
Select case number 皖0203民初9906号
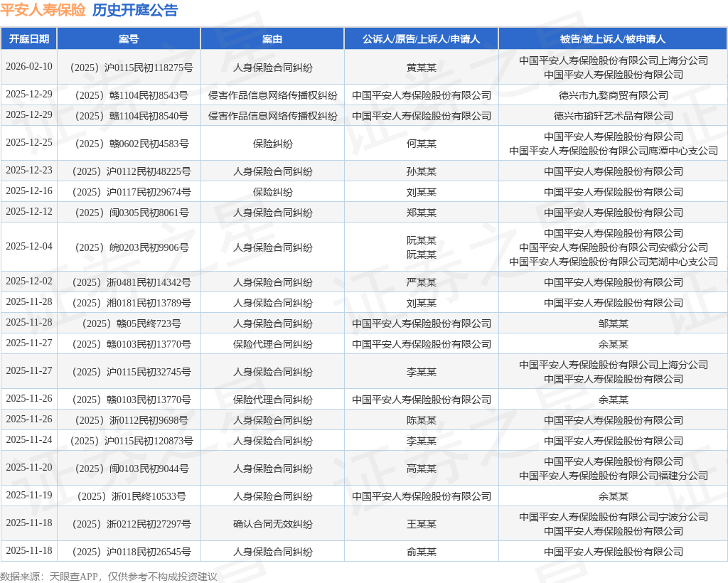coord(132,248)
